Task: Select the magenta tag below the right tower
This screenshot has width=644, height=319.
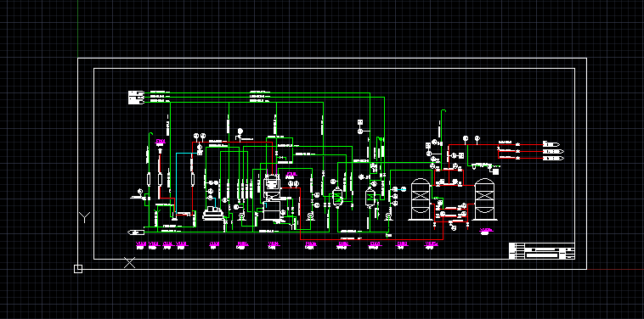Action: pyautogui.click(x=486, y=231)
